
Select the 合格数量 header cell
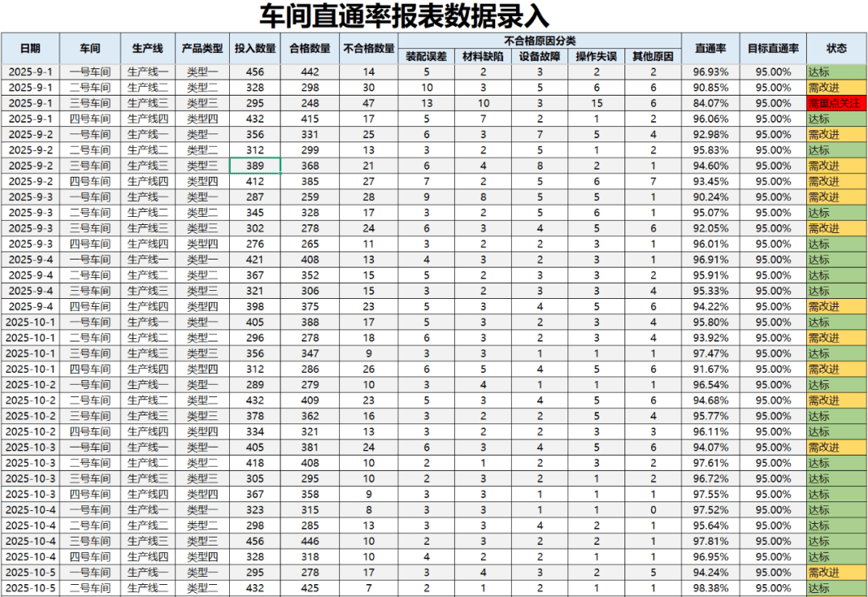309,48
